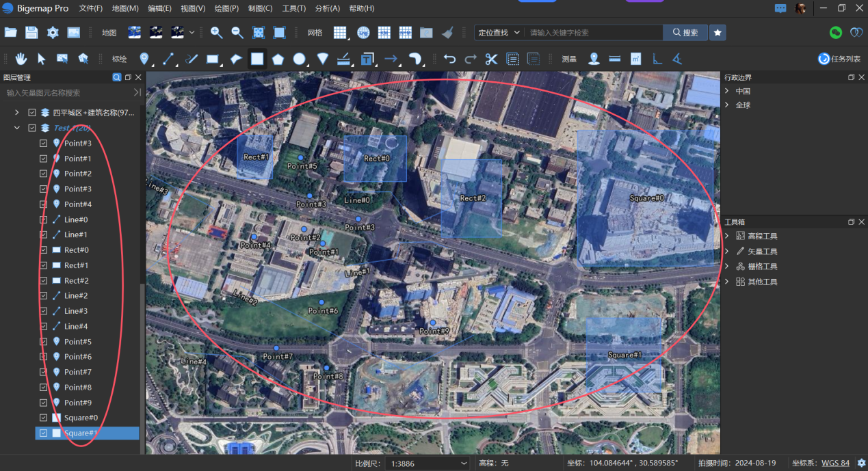The image size is (868, 471).
Task: Toggle the 四平城区+建筑名称 layer checkbox
Action: click(31, 112)
